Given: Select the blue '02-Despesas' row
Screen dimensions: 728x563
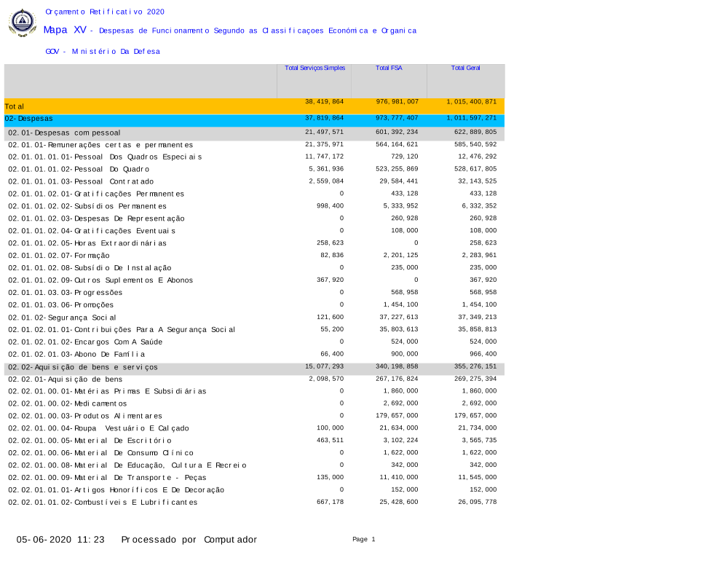Looking at the screenshot, I should point(254,119).
